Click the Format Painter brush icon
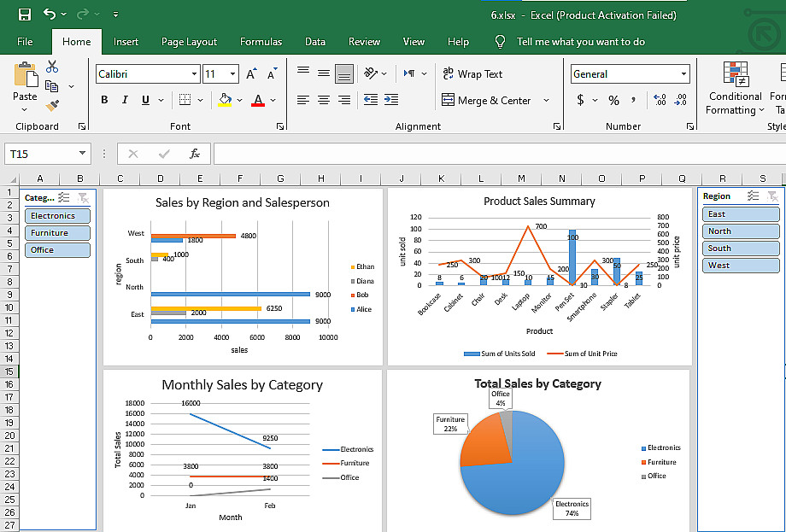 (x=52, y=105)
